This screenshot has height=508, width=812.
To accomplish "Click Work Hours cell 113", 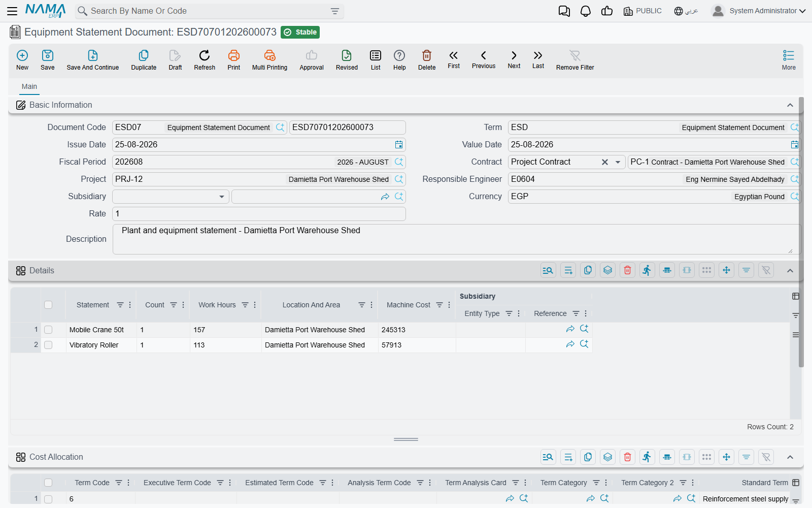I will [x=226, y=345].
